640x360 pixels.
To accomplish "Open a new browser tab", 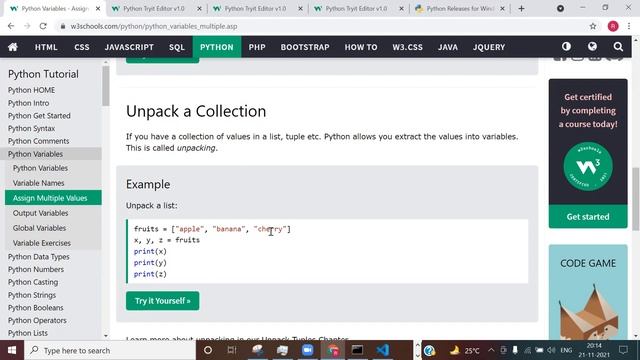I will pos(521,9).
